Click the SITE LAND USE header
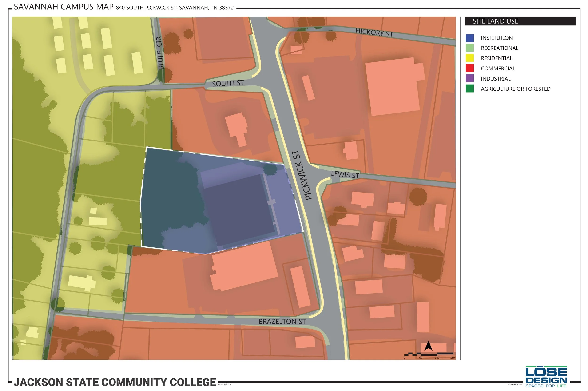 pos(520,21)
